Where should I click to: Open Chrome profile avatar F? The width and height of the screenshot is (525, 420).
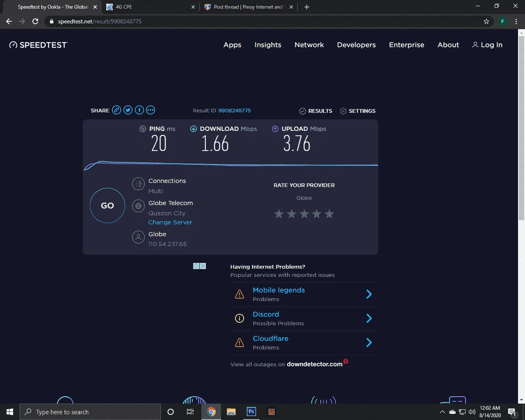point(502,21)
